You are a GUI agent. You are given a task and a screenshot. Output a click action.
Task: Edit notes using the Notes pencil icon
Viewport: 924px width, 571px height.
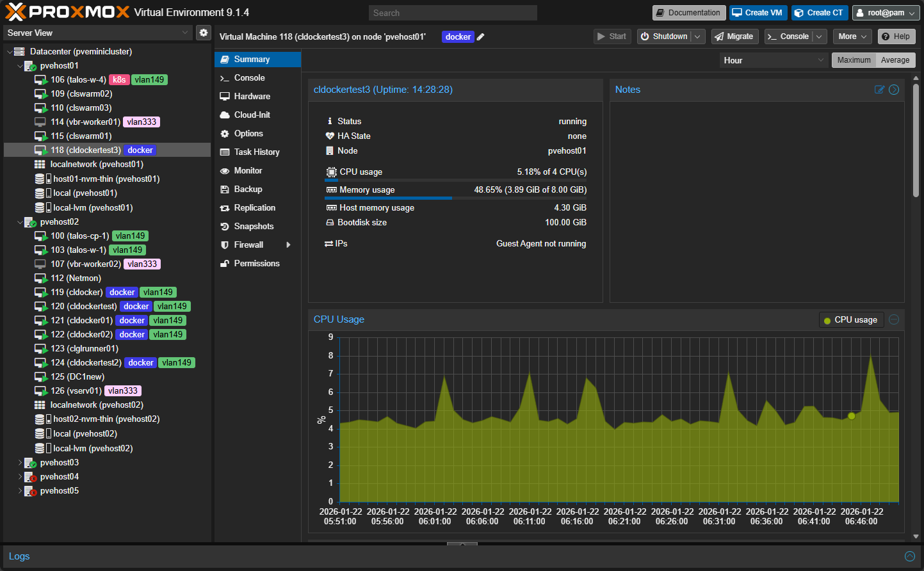coord(879,90)
